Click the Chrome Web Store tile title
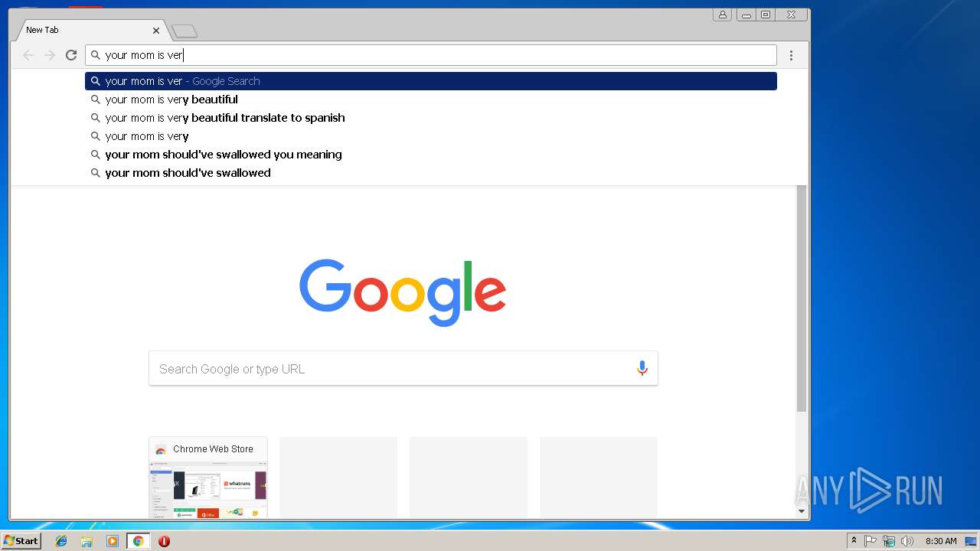The width and height of the screenshot is (980, 551). pyautogui.click(x=213, y=449)
